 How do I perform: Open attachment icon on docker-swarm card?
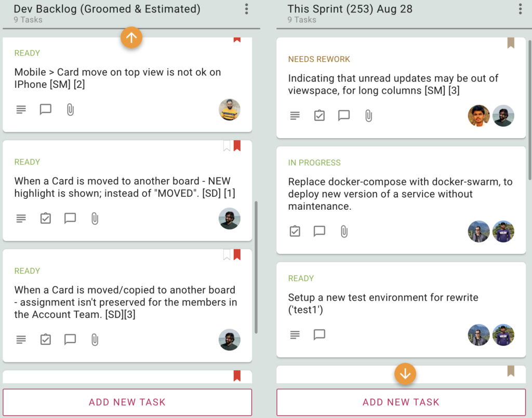(344, 232)
